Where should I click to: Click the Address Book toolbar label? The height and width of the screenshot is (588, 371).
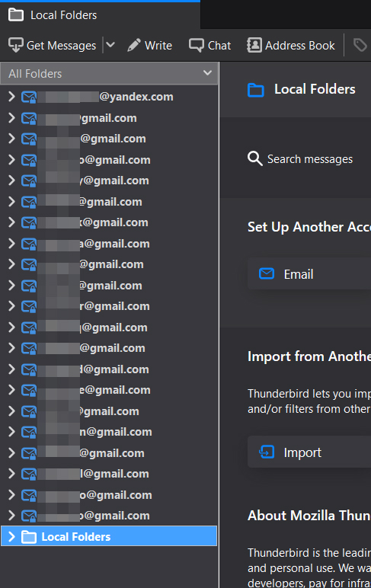click(x=299, y=46)
